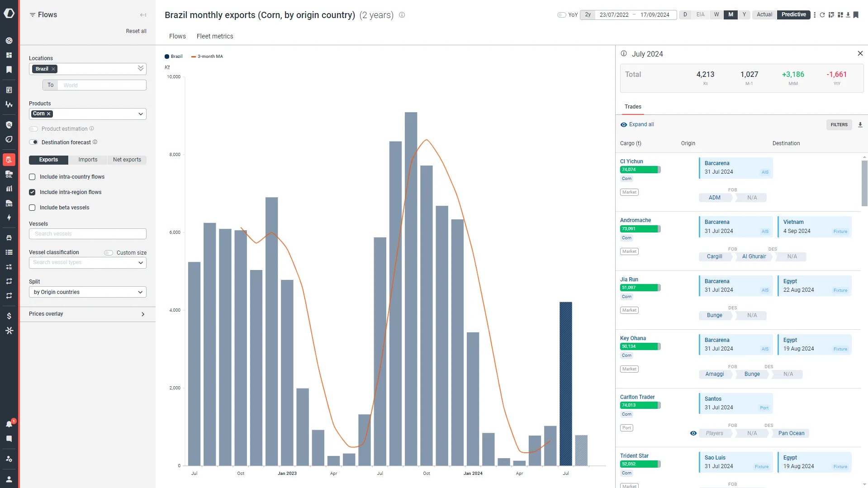Image resolution: width=868 pixels, height=488 pixels.
Task: Enable Include intra-country flows checkbox
Action: (32, 177)
